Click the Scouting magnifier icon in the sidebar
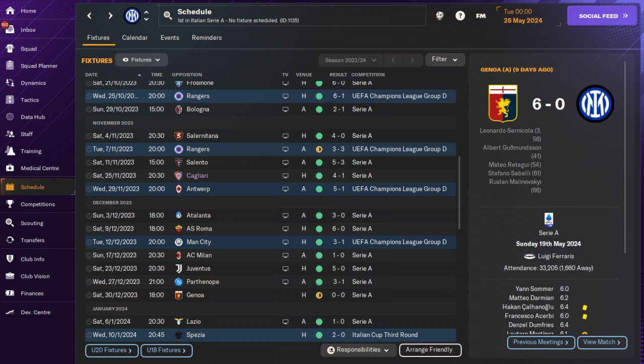 point(10,223)
